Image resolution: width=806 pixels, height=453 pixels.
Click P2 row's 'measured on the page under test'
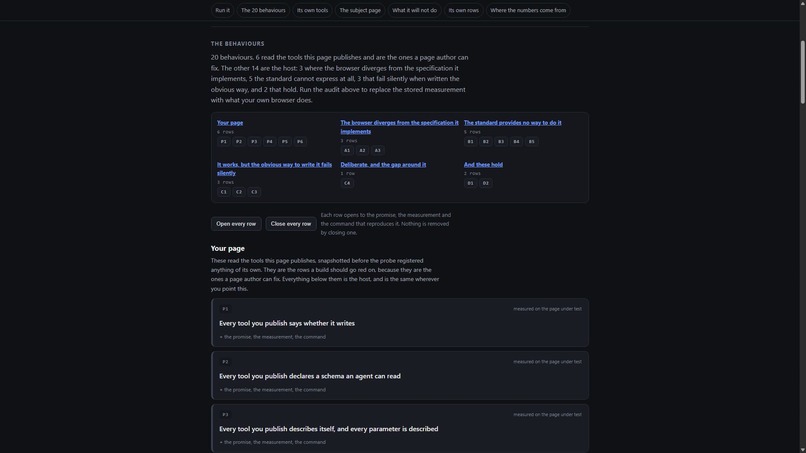[x=547, y=361]
